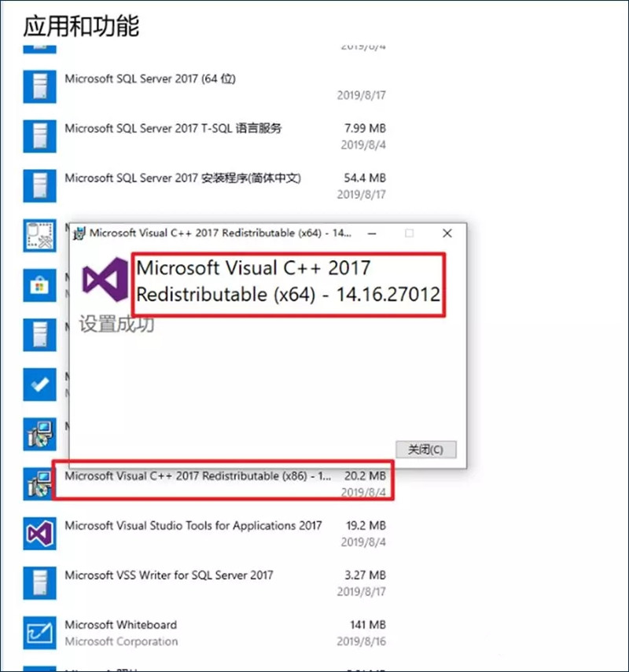Select Microsoft SQL Server 2017 (64 位) entry
This screenshot has height=672, width=629.
pos(204,86)
